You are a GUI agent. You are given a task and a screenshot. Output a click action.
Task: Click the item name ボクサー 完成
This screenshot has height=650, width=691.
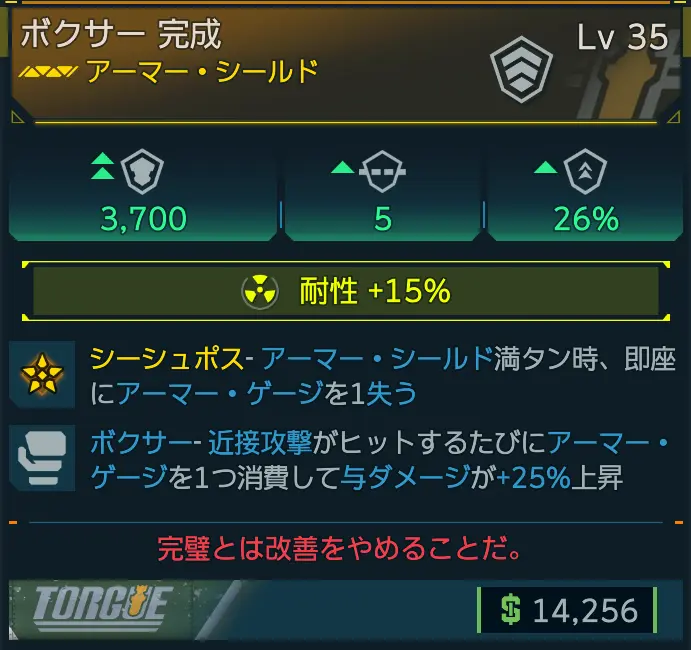(121, 34)
